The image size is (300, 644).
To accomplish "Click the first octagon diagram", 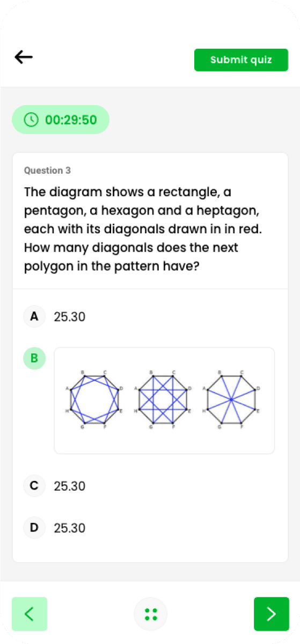I will click(x=96, y=399).
